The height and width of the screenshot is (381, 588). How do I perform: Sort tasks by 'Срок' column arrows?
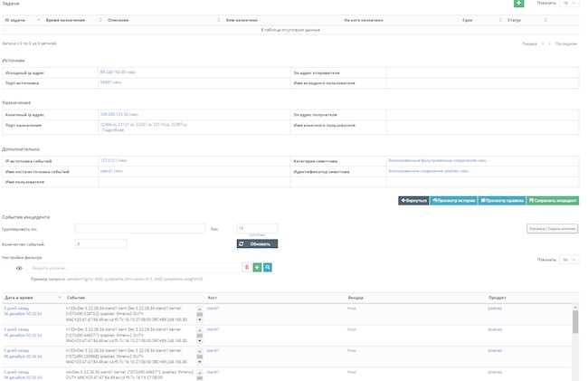click(500, 20)
